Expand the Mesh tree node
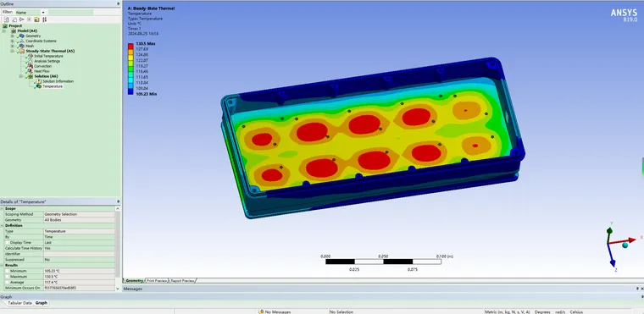Image resolution: width=644 pixels, height=314 pixels. (12, 46)
